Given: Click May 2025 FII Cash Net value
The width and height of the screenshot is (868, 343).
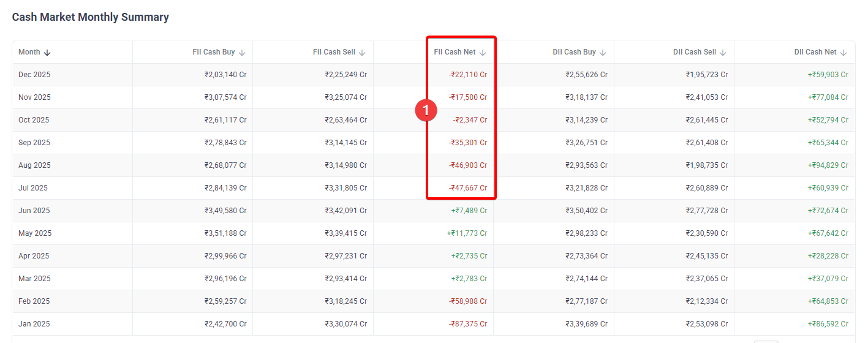Looking at the screenshot, I should pyautogui.click(x=467, y=233).
